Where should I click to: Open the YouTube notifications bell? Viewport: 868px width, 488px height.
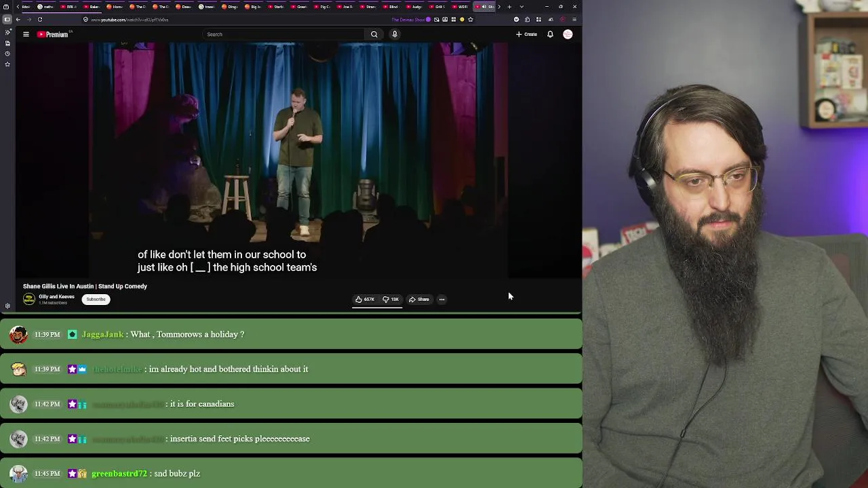tap(550, 34)
